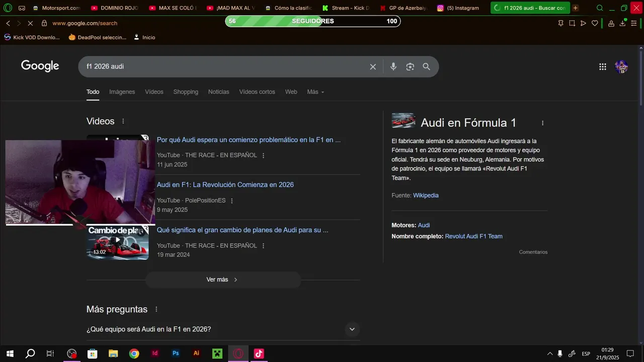
Task: Switch to GP de Azerbaiyán browser tab
Action: 403,8
